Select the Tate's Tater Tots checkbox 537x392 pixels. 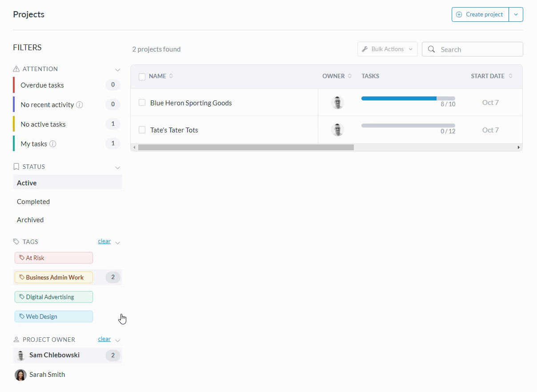(x=142, y=130)
